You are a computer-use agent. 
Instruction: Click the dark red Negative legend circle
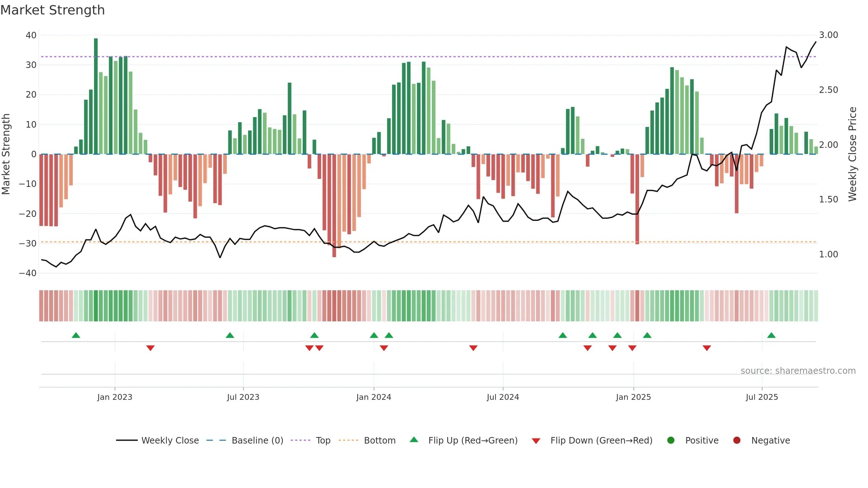click(x=737, y=440)
